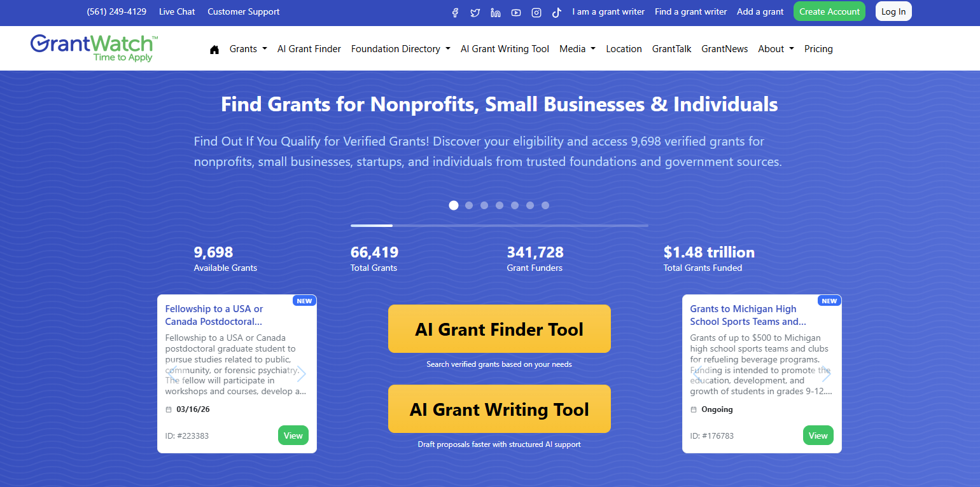Select the fifth carousel dot

tap(515, 205)
